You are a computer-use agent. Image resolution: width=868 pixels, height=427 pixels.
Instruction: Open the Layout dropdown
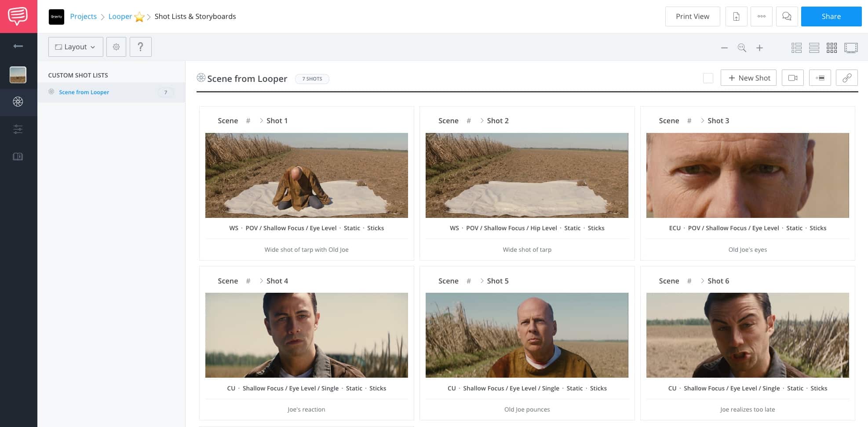(76, 47)
